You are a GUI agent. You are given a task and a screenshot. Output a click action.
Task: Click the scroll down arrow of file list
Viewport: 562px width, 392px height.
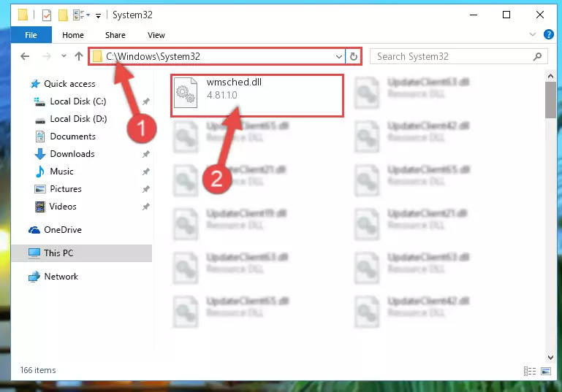(550, 357)
